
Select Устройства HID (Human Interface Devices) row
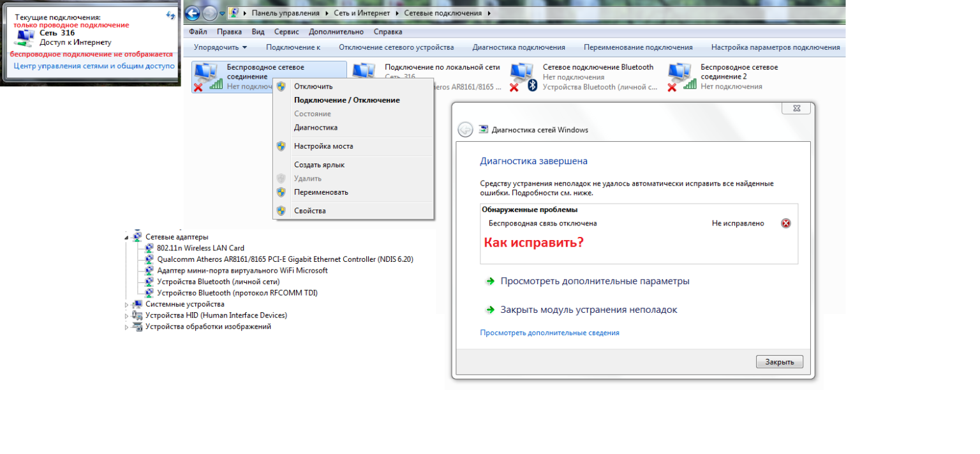coord(216,315)
